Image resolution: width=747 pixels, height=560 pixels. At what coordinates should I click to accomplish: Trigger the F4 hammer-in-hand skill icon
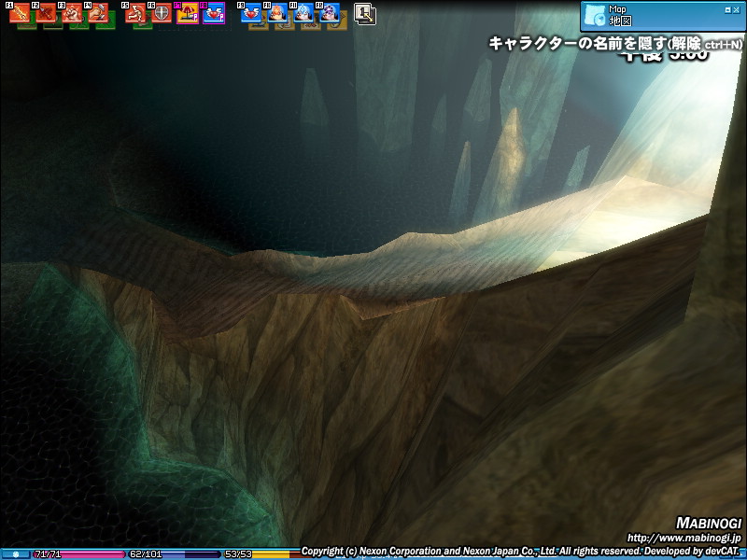point(98,13)
